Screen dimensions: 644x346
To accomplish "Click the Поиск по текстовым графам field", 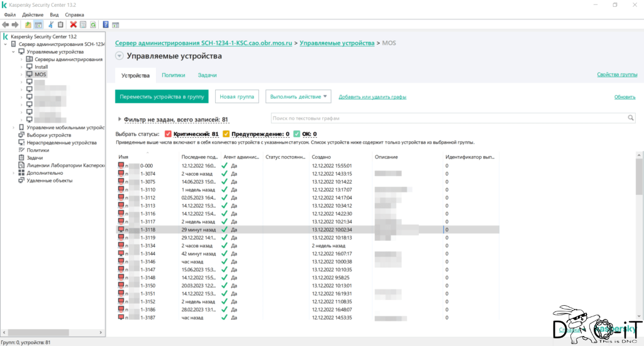I will click(448, 118).
